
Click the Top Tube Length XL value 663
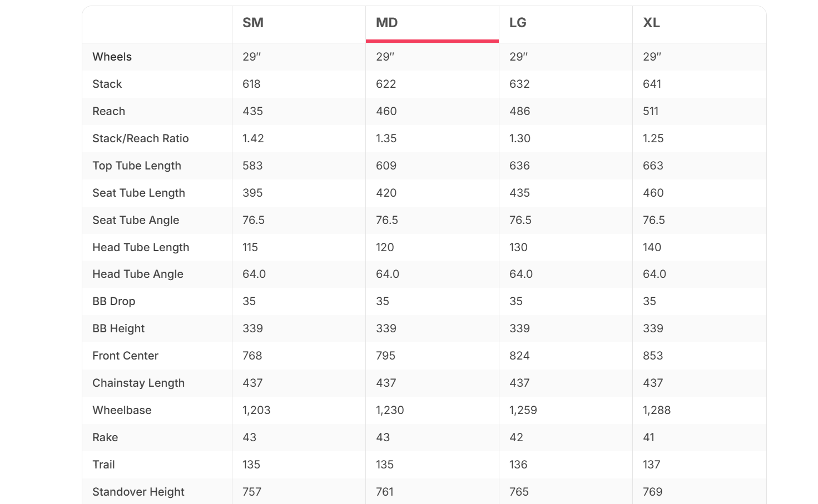[x=653, y=166]
